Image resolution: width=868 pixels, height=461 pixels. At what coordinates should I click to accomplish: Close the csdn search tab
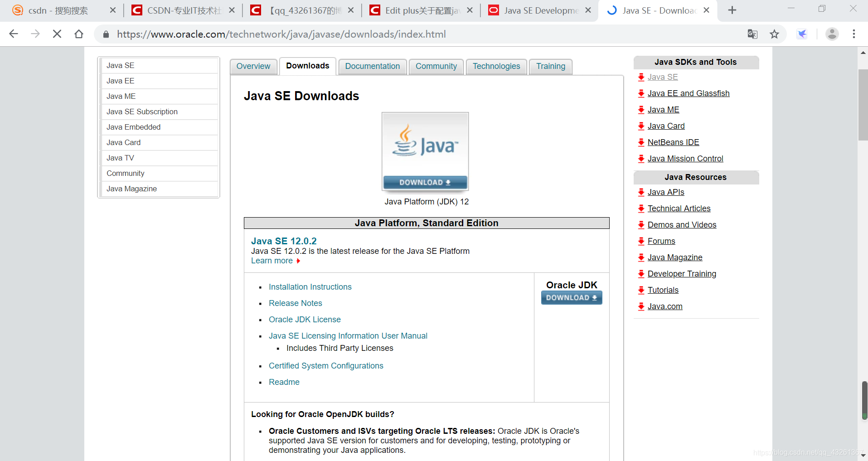(113, 10)
